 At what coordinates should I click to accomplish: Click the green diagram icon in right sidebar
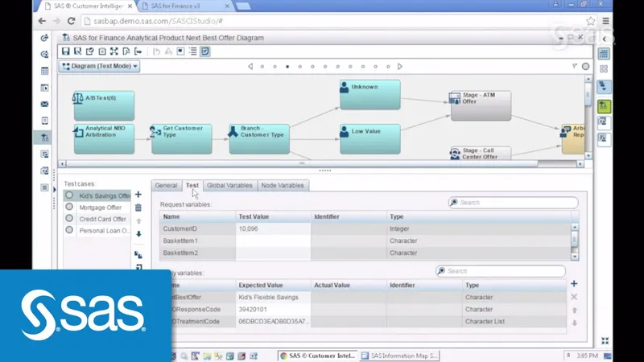click(604, 106)
